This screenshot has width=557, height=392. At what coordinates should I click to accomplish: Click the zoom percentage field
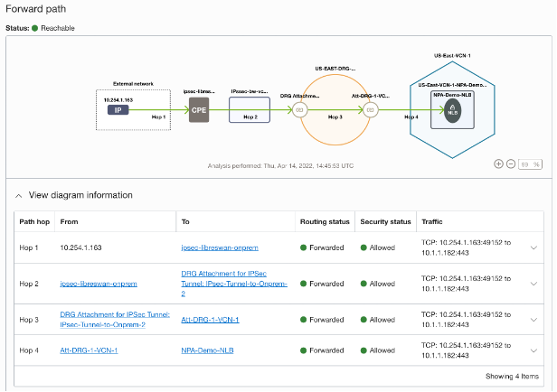530,164
